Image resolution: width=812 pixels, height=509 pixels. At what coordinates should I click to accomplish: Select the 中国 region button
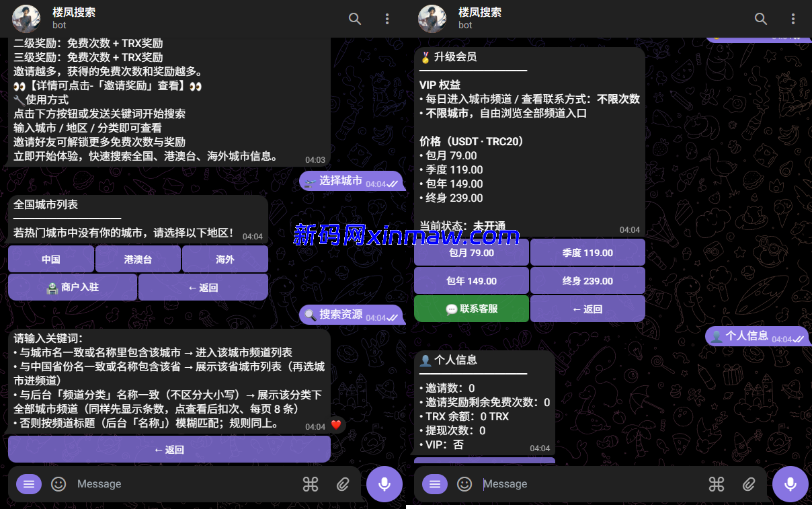(50, 259)
